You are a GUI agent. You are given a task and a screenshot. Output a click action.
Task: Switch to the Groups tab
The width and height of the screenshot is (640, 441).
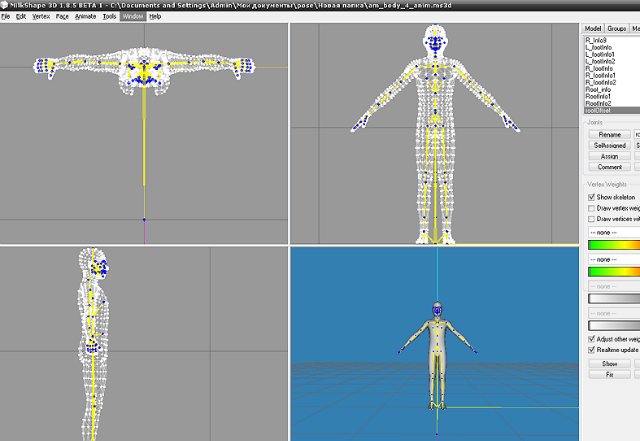pos(617,29)
